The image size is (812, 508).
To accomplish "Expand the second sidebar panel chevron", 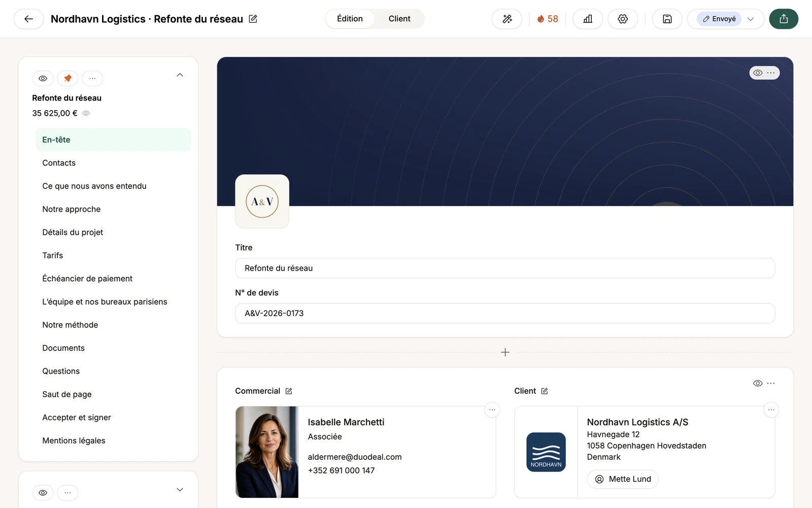I will click(x=180, y=490).
